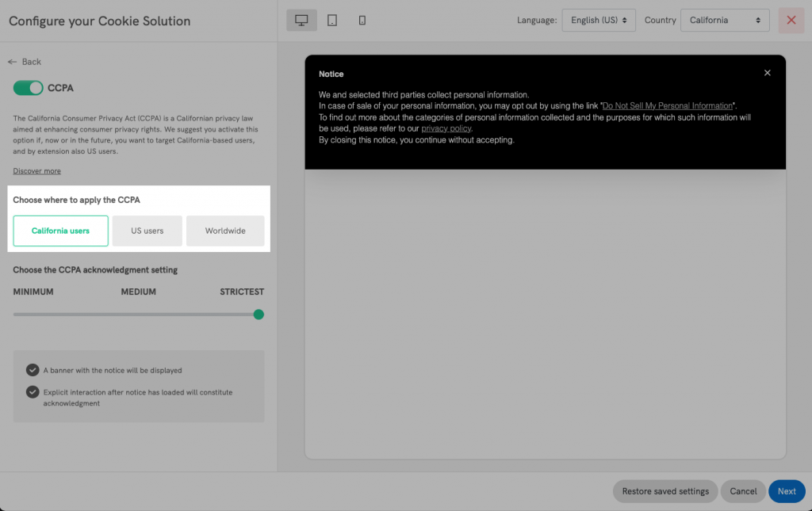
Task: Click the acknowledgment slider handle at Strictest
Action: click(x=259, y=315)
